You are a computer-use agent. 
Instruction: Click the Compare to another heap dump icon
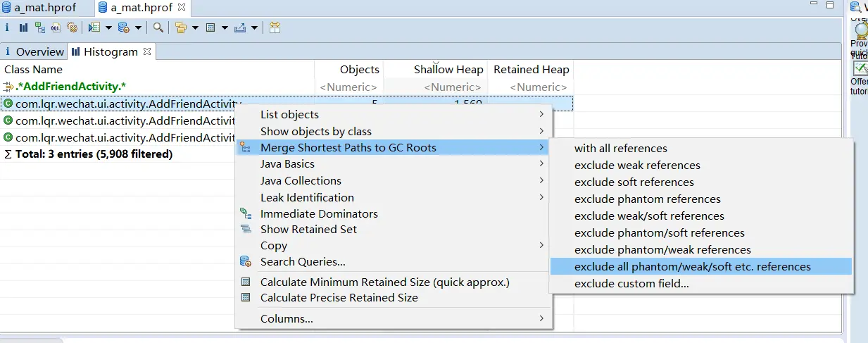point(275,27)
